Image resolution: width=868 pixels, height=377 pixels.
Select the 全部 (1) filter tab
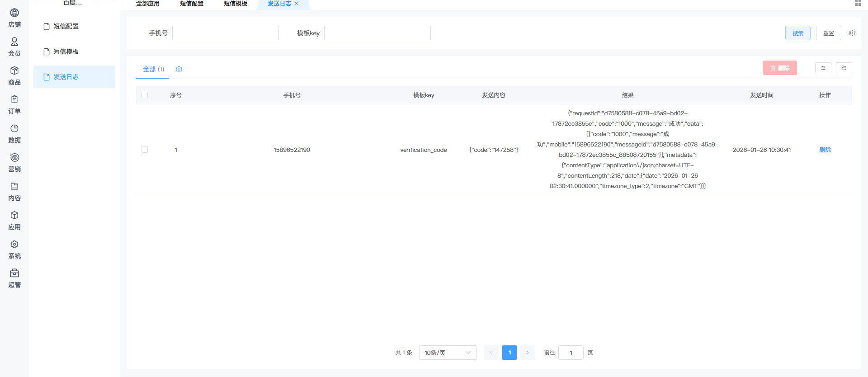point(153,69)
